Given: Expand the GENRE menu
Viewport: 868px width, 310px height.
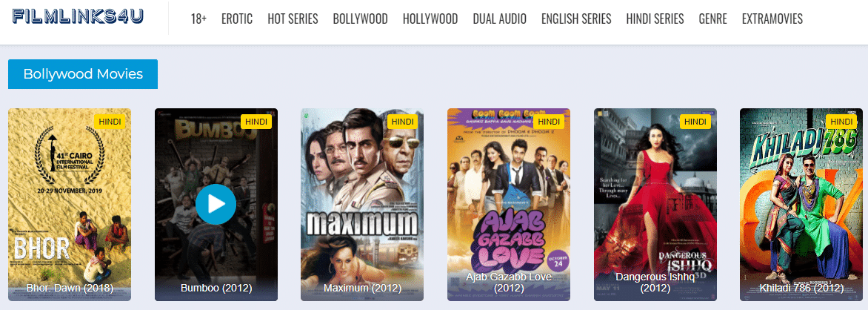Looking at the screenshot, I should tap(713, 19).
